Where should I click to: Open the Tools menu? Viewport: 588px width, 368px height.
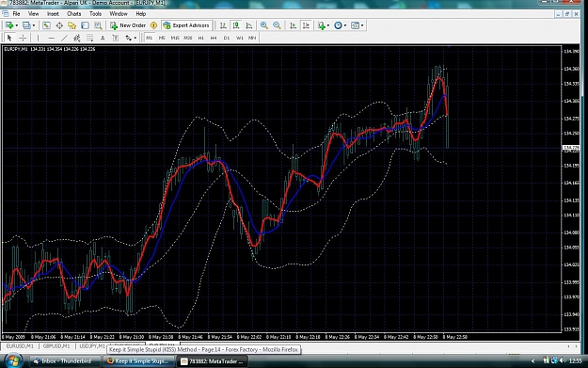click(x=95, y=14)
